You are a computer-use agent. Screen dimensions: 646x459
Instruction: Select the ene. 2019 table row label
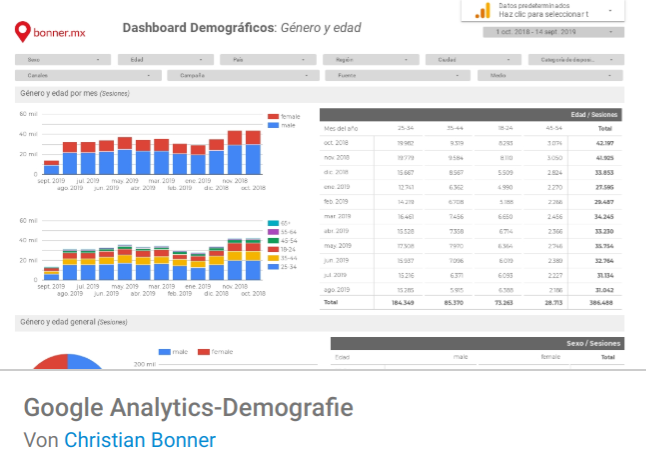click(x=337, y=187)
